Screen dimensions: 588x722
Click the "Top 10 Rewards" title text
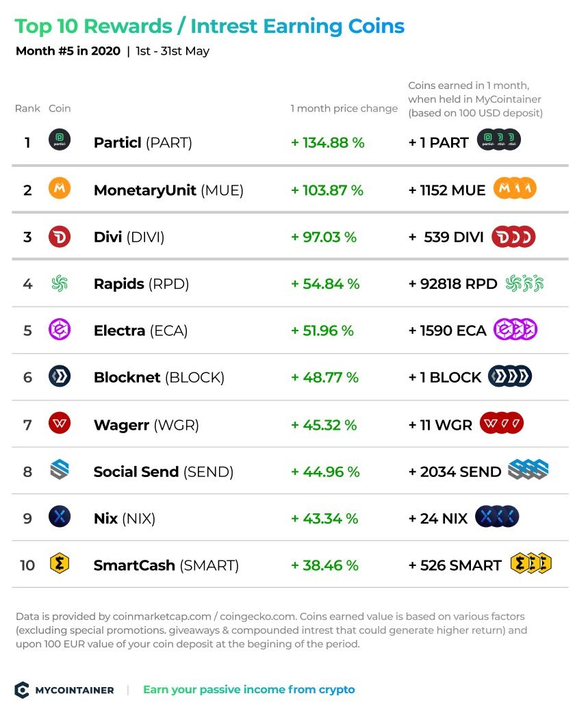point(94,26)
